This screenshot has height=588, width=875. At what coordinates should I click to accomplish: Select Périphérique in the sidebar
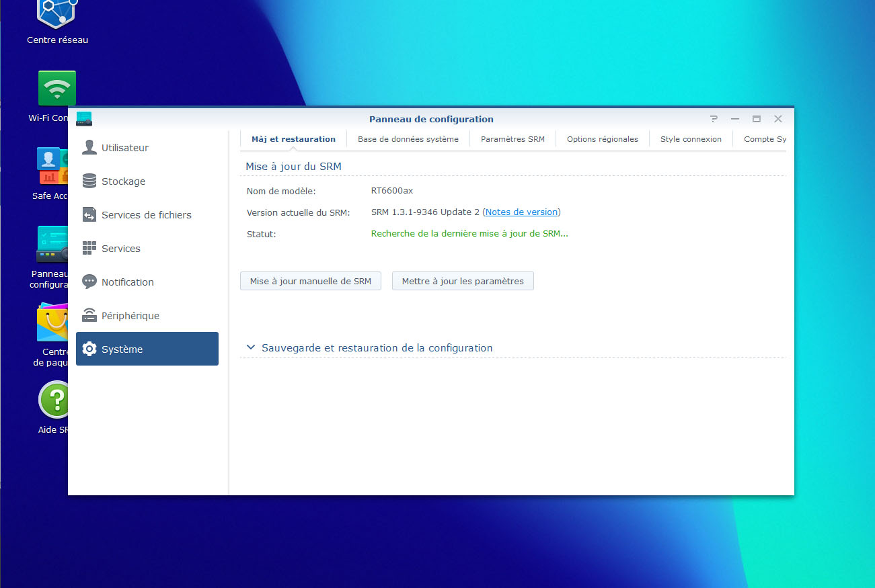pyautogui.click(x=130, y=316)
